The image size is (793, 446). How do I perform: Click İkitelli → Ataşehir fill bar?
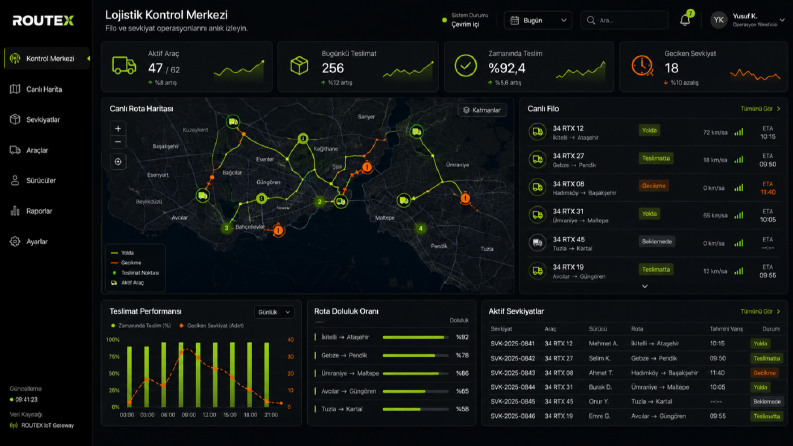tap(415, 337)
